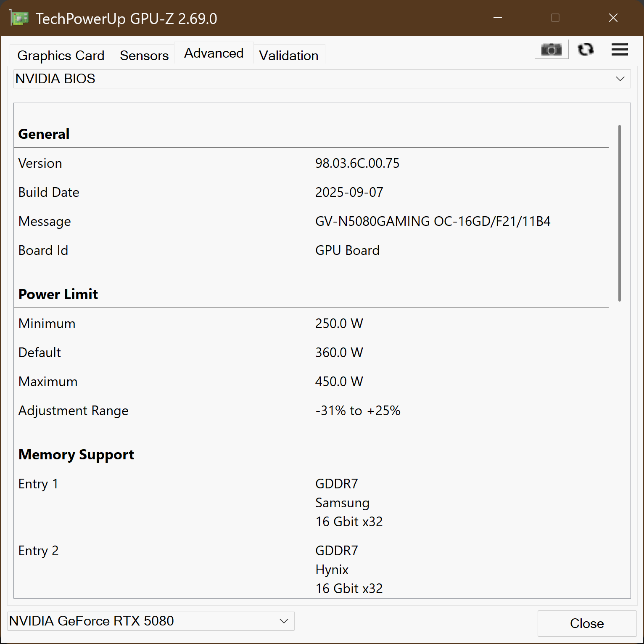Click the Build Date value 2025-09-07
This screenshot has width=644, height=644.
349,192
